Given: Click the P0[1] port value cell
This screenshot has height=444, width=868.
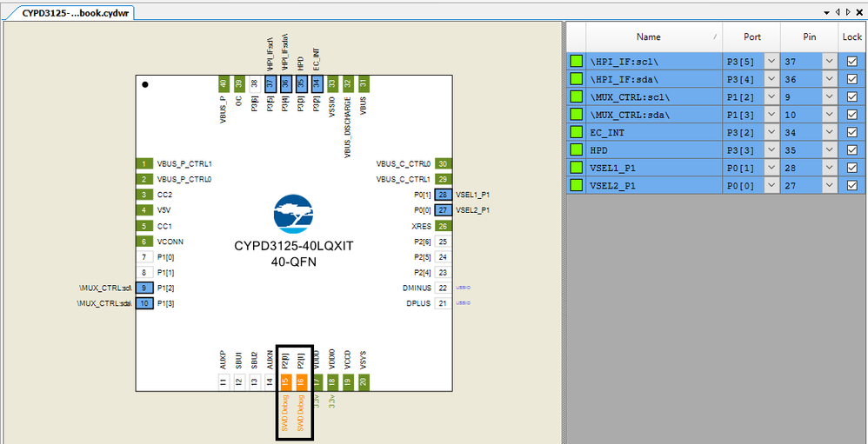Looking at the screenshot, I should pyautogui.click(x=744, y=168).
